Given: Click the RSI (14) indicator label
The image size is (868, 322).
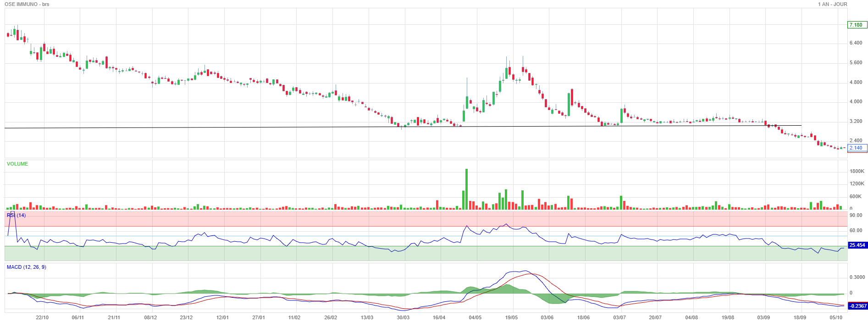Looking at the screenshot, I should click(17, 215).
